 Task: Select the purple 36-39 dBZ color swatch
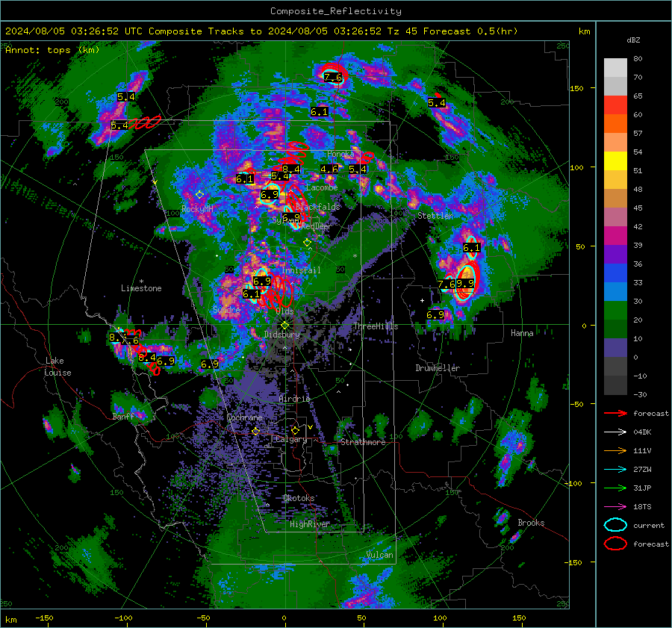pos(615,254)
